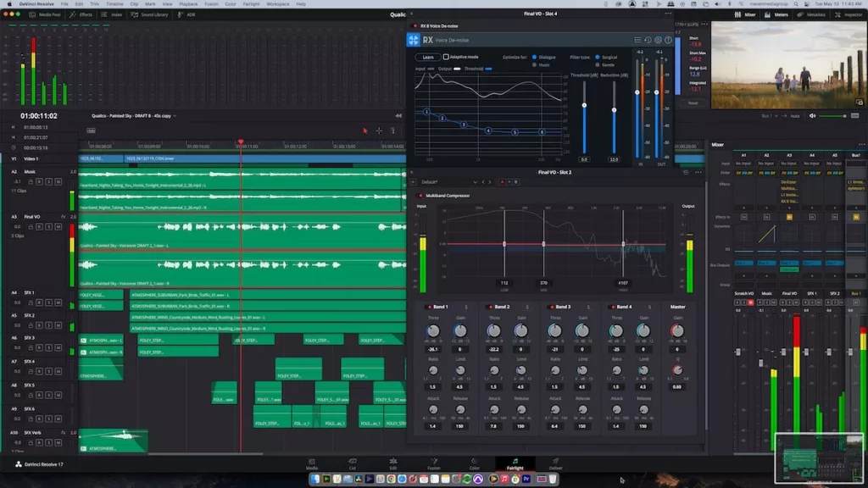Open the Mixer panel options menu
The height and width of the screenshot is (488, 868).
pyautogui.click(x=861, y=144)
